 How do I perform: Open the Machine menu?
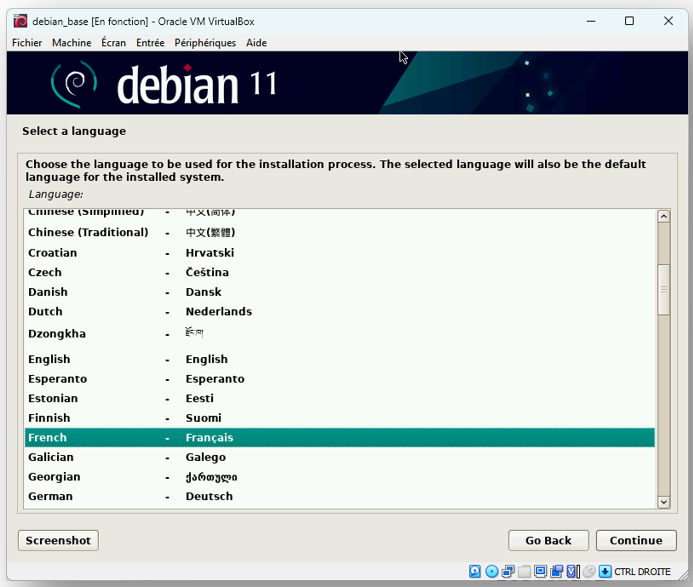(x=71, y=43)
